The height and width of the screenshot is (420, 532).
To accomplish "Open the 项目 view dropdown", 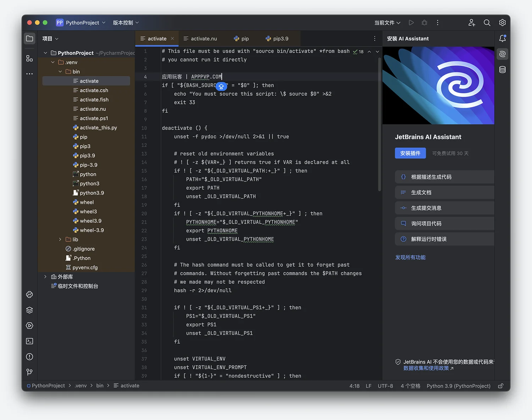I will [x=50, y=38].
